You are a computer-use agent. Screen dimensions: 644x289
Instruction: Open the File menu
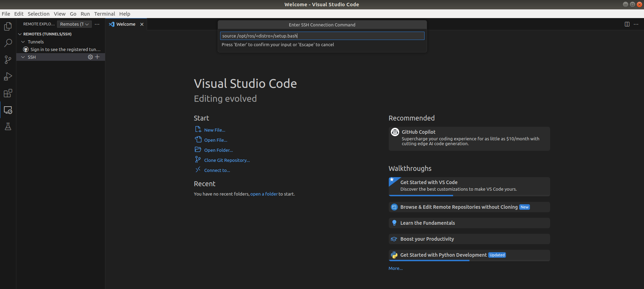(x=6, y=14)
